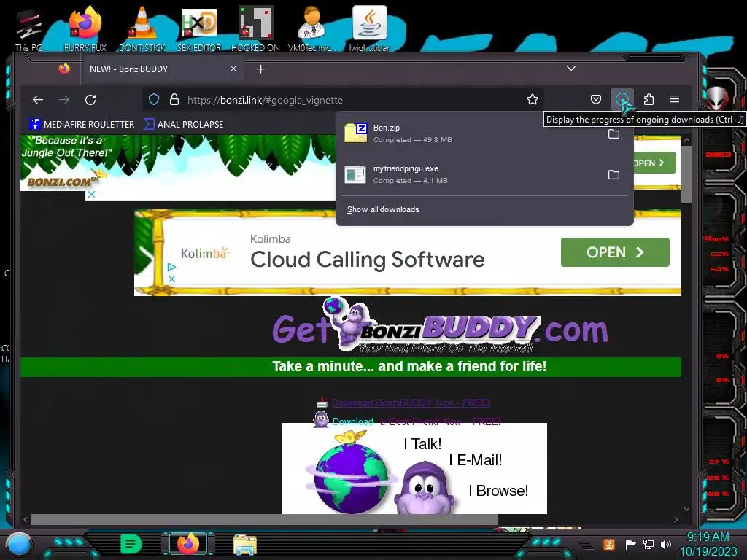This screenshot has height=560, width=747.
Task: Click the downloads toolbar button
Action: tap(622, 99)
